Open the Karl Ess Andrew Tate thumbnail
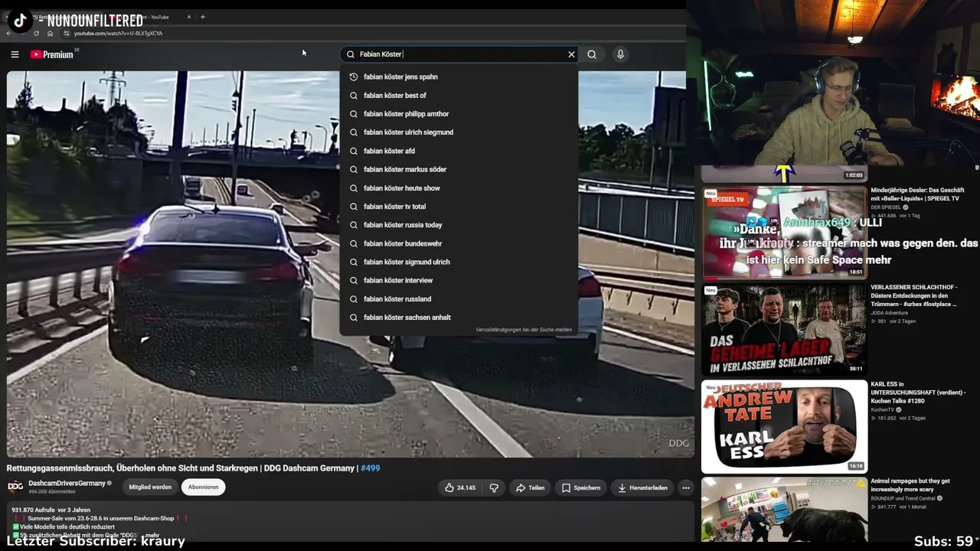 [785, 426]
